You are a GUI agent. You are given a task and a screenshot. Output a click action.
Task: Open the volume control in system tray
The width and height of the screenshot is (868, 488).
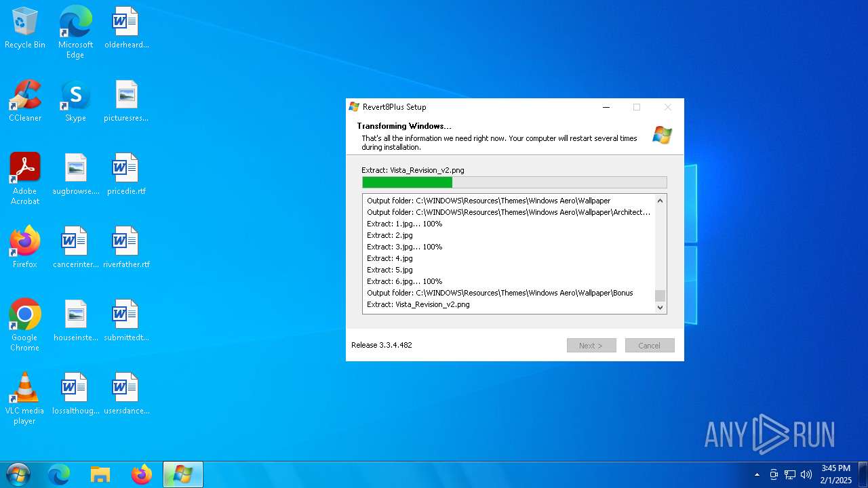tap(806, 474)
